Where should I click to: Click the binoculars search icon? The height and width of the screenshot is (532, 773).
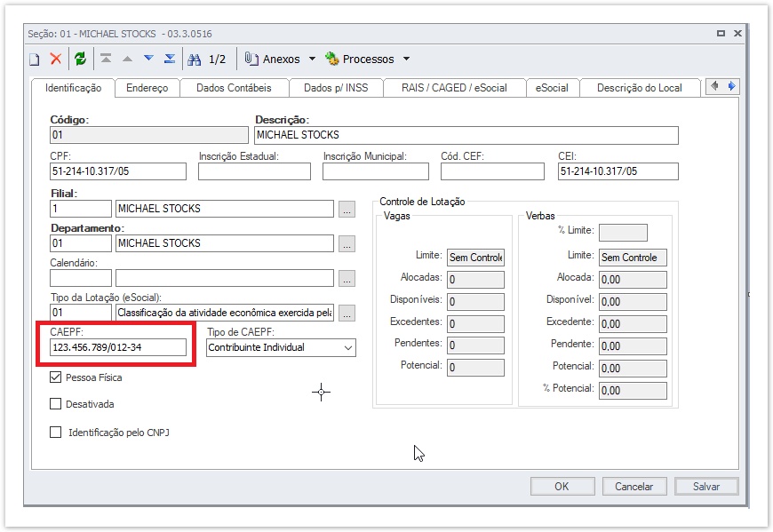click(x=195, y=60)
